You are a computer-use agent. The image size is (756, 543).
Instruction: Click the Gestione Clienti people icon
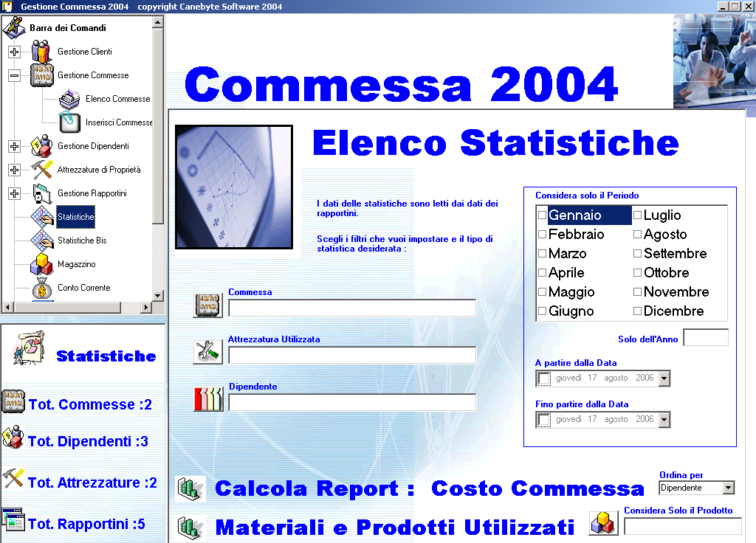pyautogui.click(x=41, y=52)
